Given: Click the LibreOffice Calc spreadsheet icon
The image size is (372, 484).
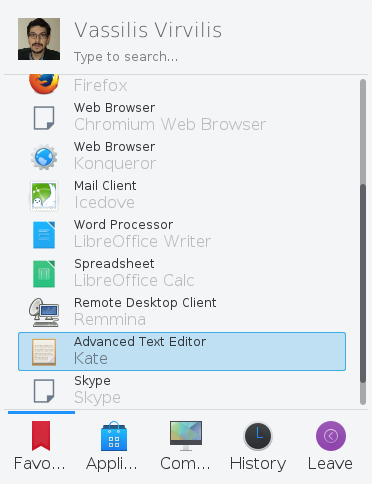Looking at the screenshot, I should (44, 274).
